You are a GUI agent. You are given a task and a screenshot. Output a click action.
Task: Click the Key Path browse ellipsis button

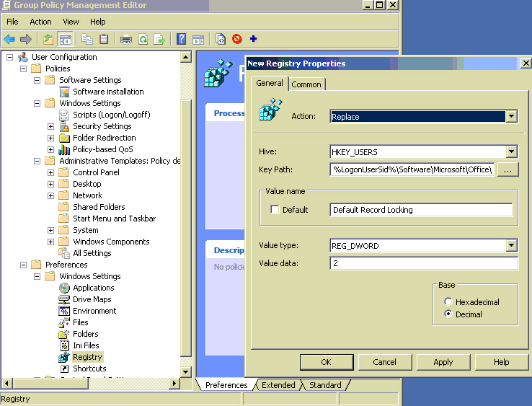pyautogui.click(x=508, y=170)
